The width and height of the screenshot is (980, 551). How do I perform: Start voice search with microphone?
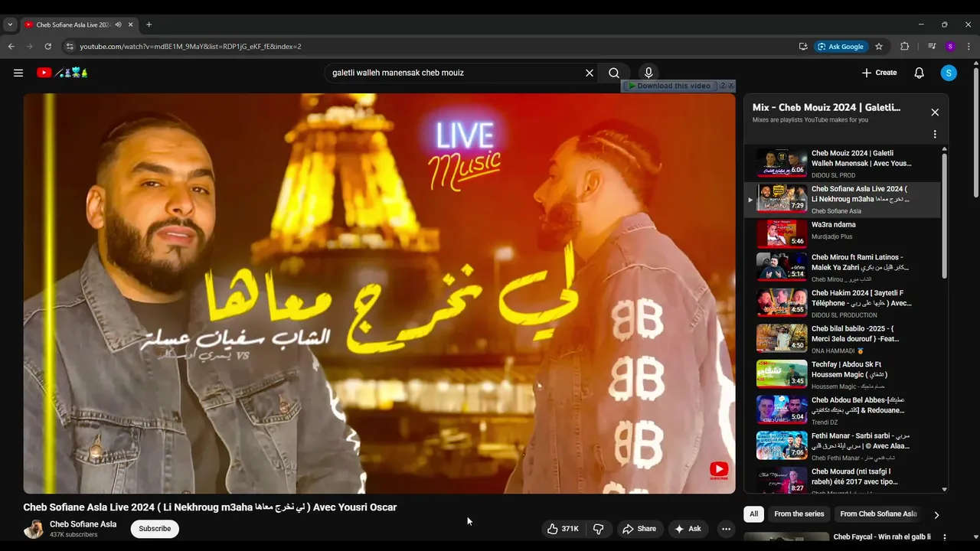click(x=648, y=73)
